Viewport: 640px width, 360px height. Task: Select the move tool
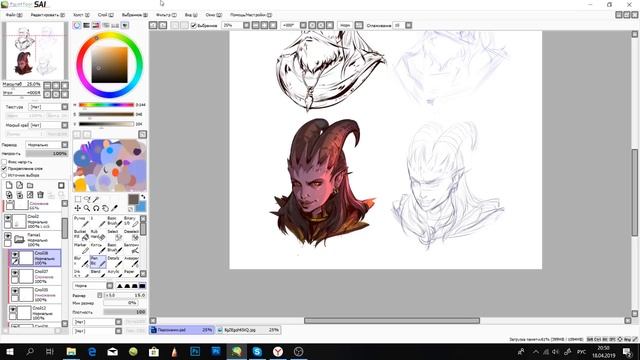coord(78,208)
